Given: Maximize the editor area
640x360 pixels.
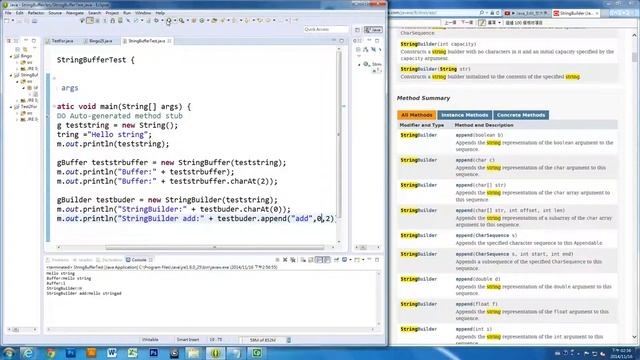Looking at the screenshot, I should point(342,41).
